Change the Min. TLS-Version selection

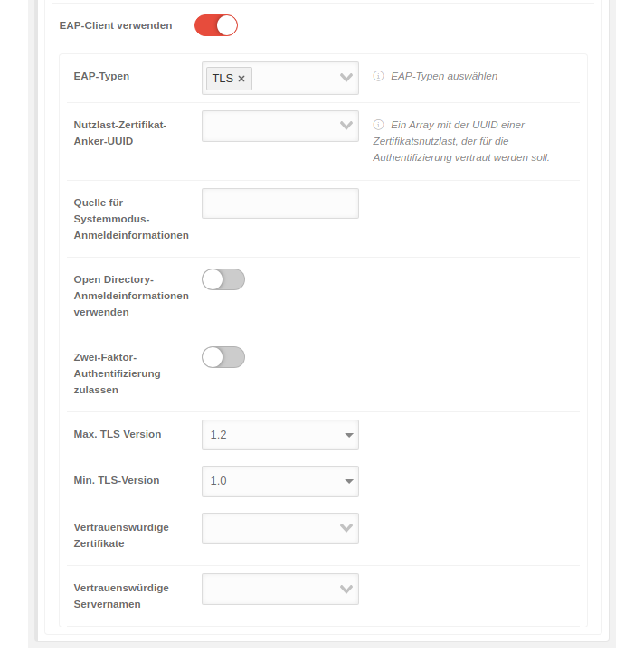tap(279, 481)
